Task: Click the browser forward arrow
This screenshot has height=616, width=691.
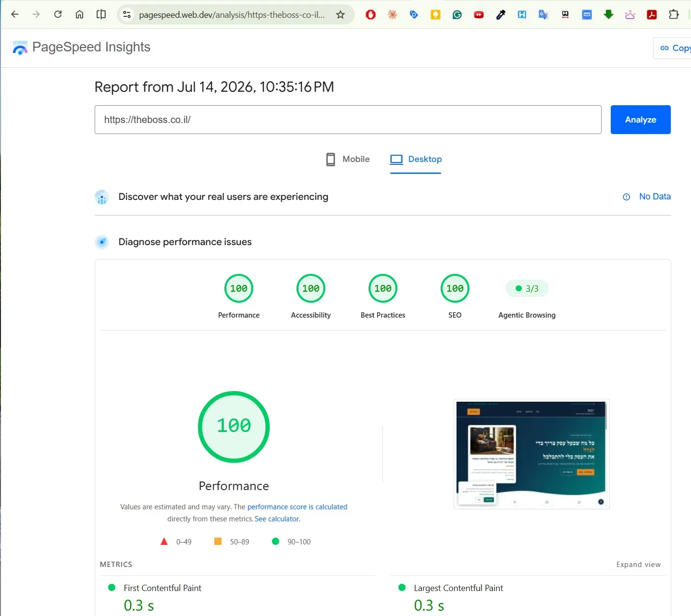Action: [36, 14]
